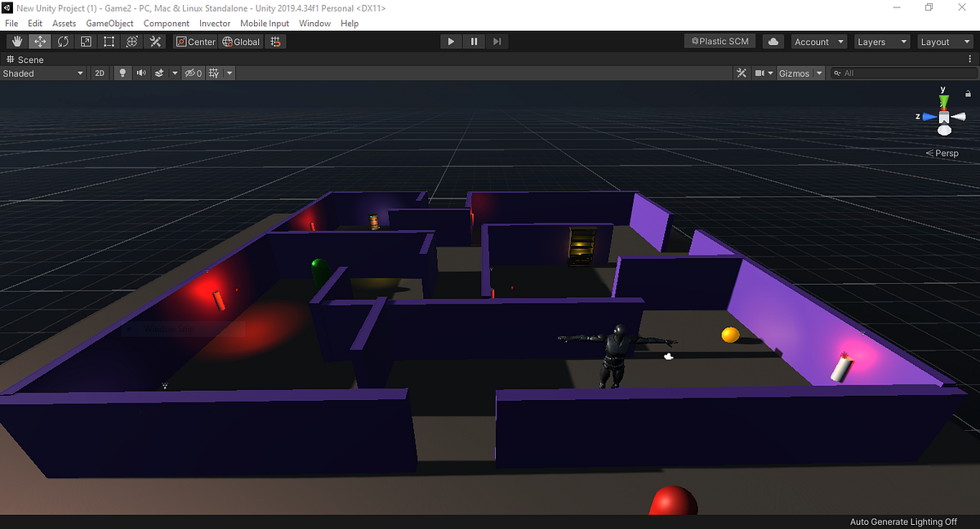Click the Plastic SCM button
This screenshot has width=980, height=529.
click(x=719, y=41)
